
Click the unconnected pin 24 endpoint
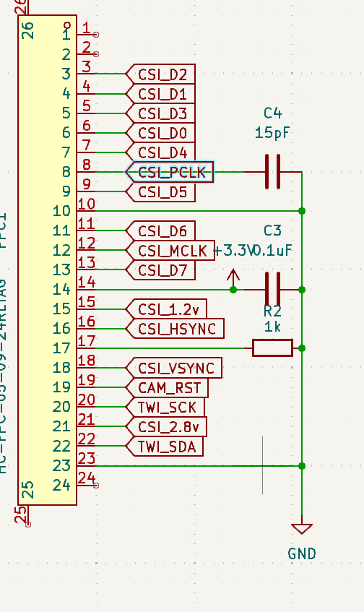click(x=96, y=485)
